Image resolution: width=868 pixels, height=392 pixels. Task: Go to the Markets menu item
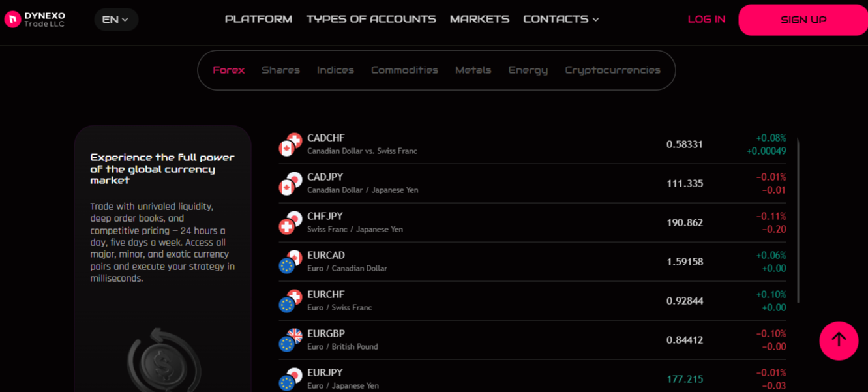(479, 19)
